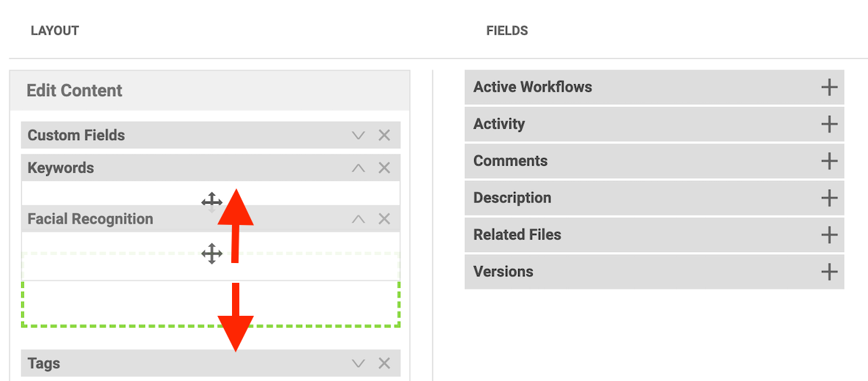
Task: Expand the Tags section chevron
Action: pyautogui.click(x=359, y=364)
